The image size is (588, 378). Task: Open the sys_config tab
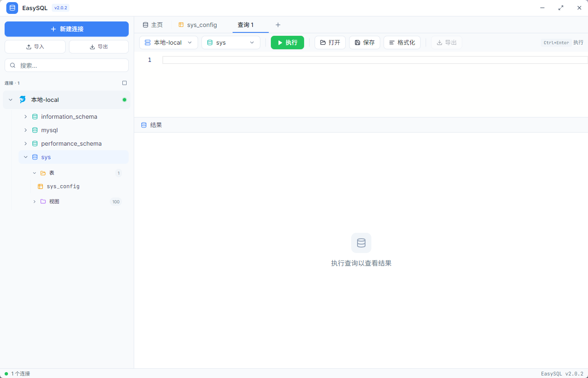198,25
